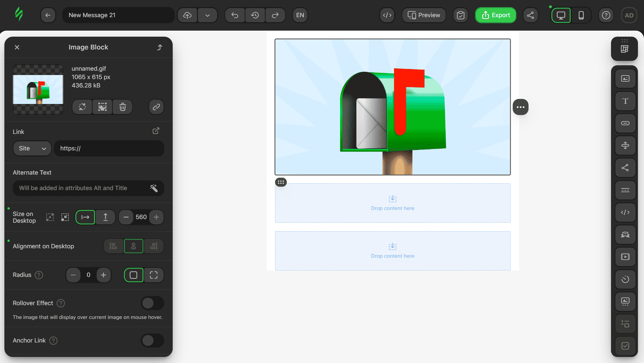Switch to Preview mode
This screenshot has width=644, height=363.
tap(423, 15)
